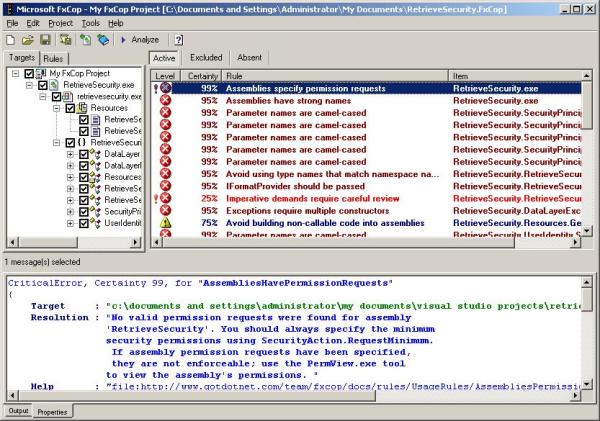Start analysis with the Analyze button
The image size is (600, 421).
[x=140, y=40]
